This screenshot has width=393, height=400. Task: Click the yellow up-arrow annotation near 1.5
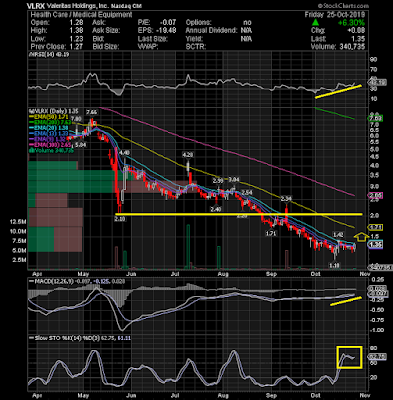361,237
